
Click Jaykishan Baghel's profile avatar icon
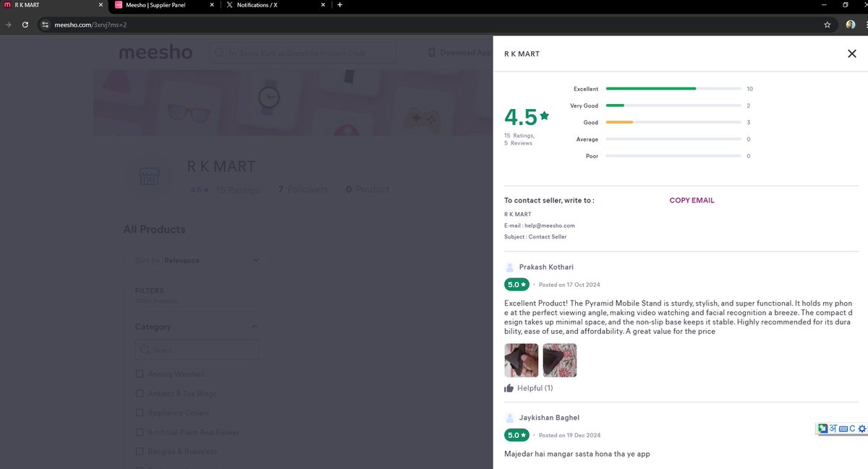click(510, 418)
